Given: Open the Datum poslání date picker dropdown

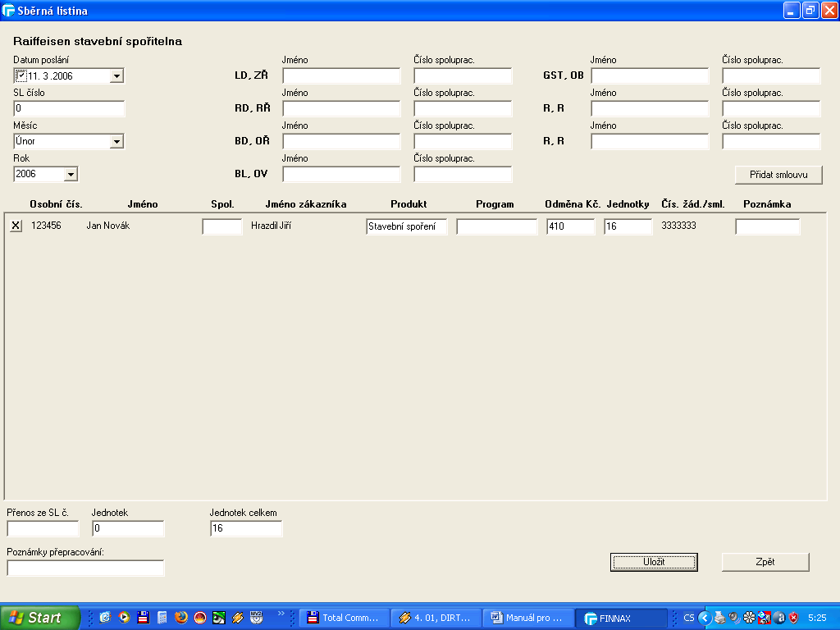Looking at the screenshot, I should [116, 76].
